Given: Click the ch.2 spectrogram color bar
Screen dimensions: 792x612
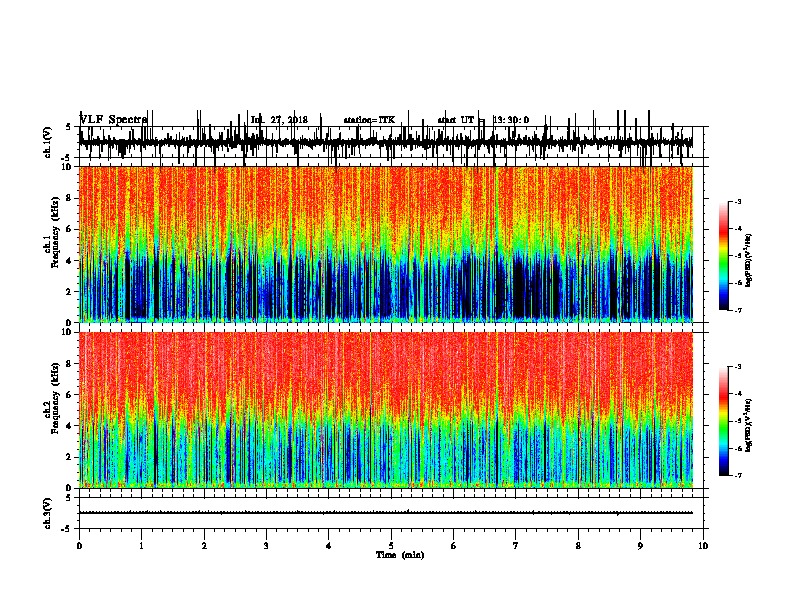Looking at the screenshot, I should point(724,421).
